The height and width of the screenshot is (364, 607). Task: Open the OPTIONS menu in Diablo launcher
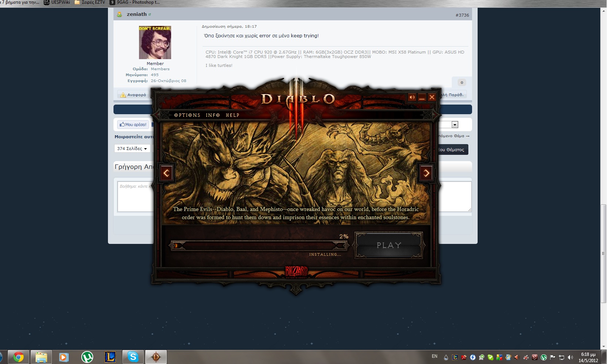[187, 115]
